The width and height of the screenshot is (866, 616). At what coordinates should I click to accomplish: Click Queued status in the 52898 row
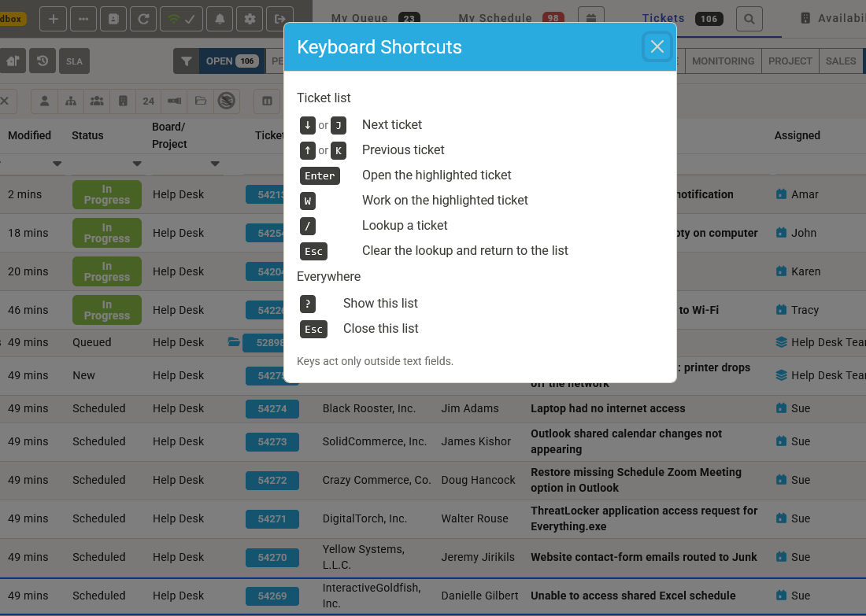pyautogui.click(x=91, y=342)
